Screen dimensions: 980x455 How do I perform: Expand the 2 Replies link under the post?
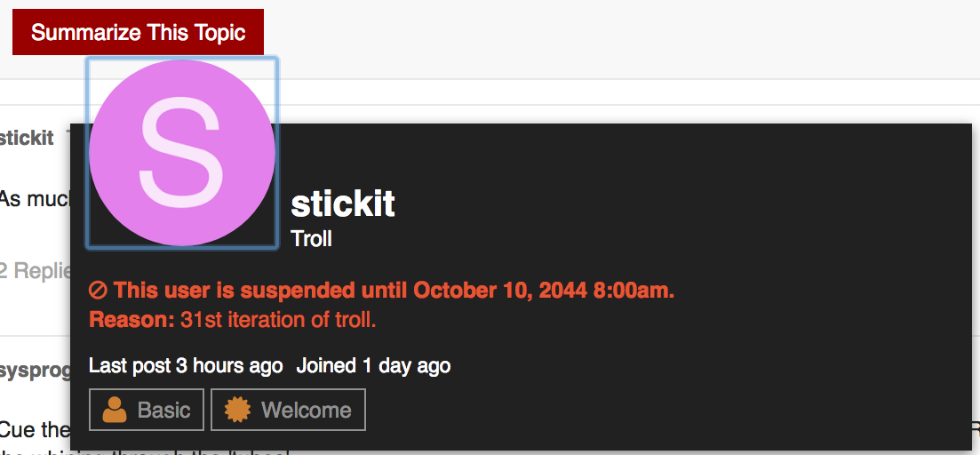[x=34, y=270]
